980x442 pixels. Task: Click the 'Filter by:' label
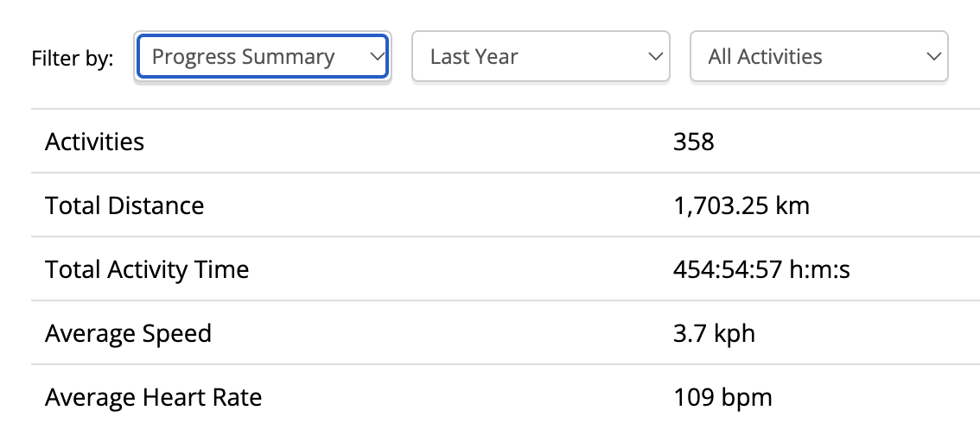[72, 59]
